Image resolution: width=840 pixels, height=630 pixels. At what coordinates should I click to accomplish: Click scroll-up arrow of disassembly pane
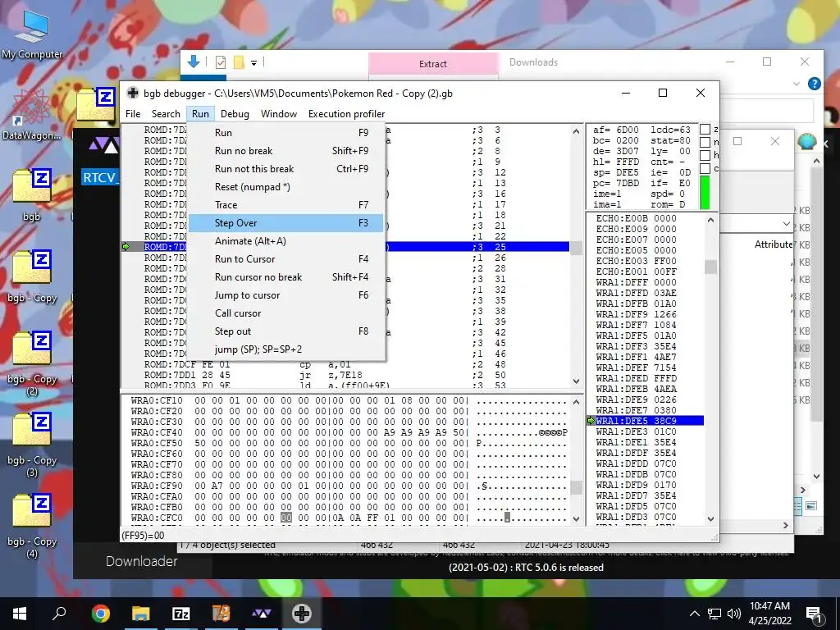576,131
